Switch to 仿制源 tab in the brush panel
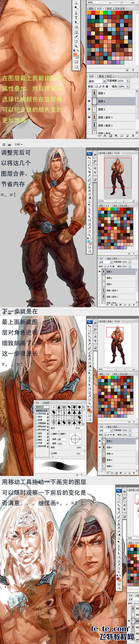139x644 pixels. [47, 403]
